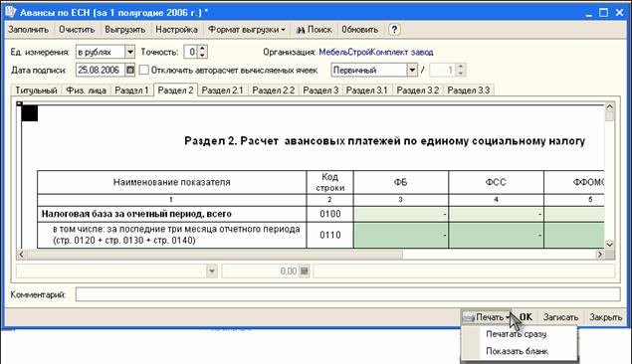The width and height of the screenshot is (632, 364).
Task: Expand the Ед. измерения dropdown
Action: [x=129, y=52]
